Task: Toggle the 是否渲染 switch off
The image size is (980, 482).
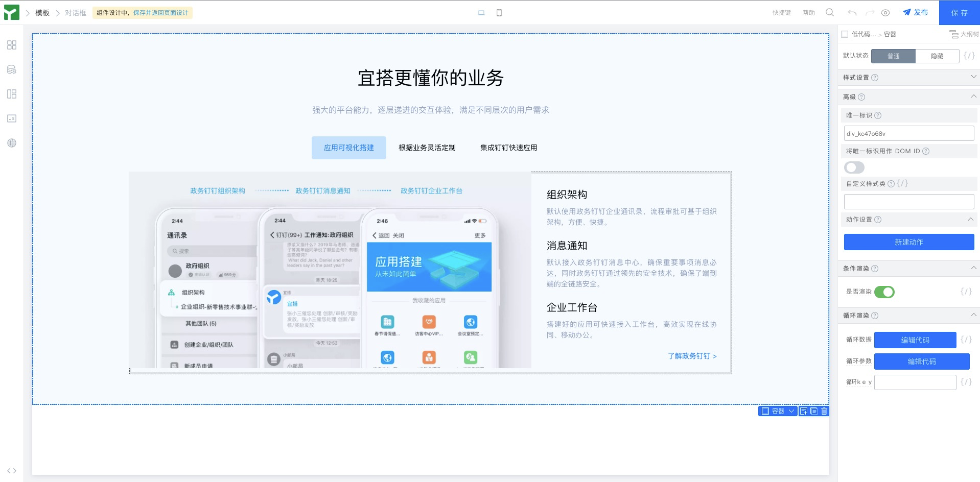Action: tap(884, 292)
